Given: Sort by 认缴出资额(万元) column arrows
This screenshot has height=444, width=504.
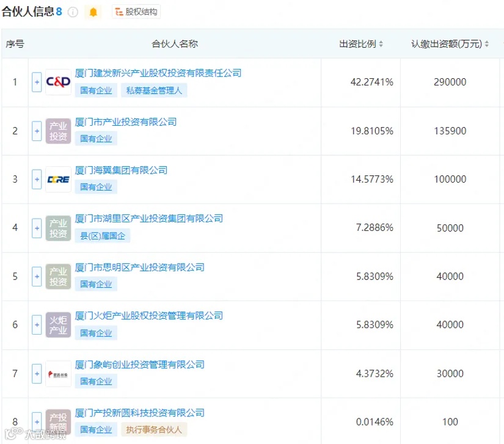Looking at the screenshot, I should click(487, 44).
